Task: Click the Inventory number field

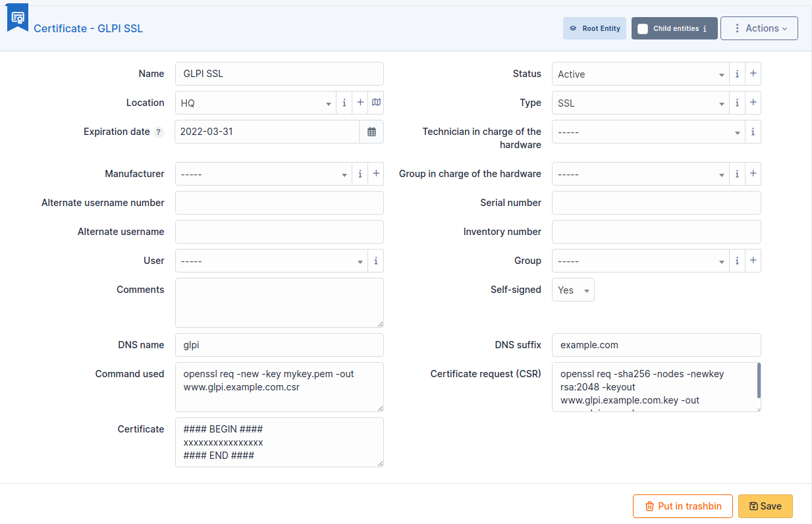Action: coord(657,232)
